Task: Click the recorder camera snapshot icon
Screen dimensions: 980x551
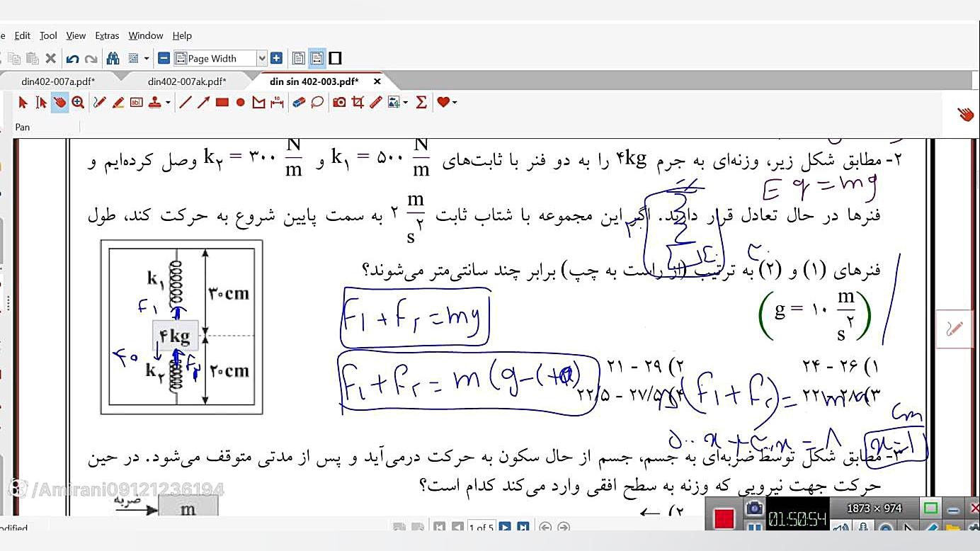Action: coord(754,508)
